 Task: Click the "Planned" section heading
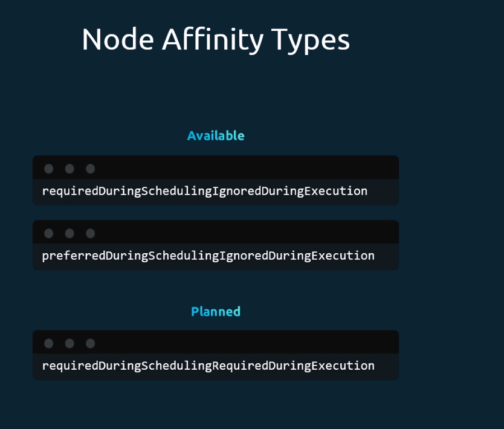216,312
